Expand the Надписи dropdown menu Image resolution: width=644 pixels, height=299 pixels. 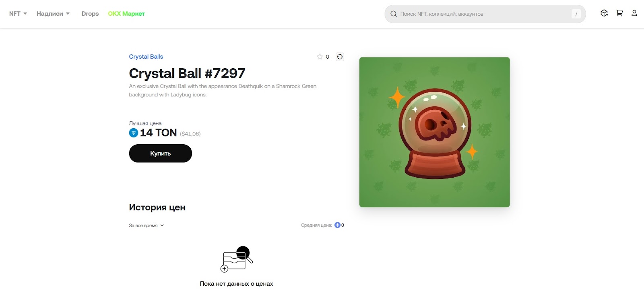[x=53, y=14]
